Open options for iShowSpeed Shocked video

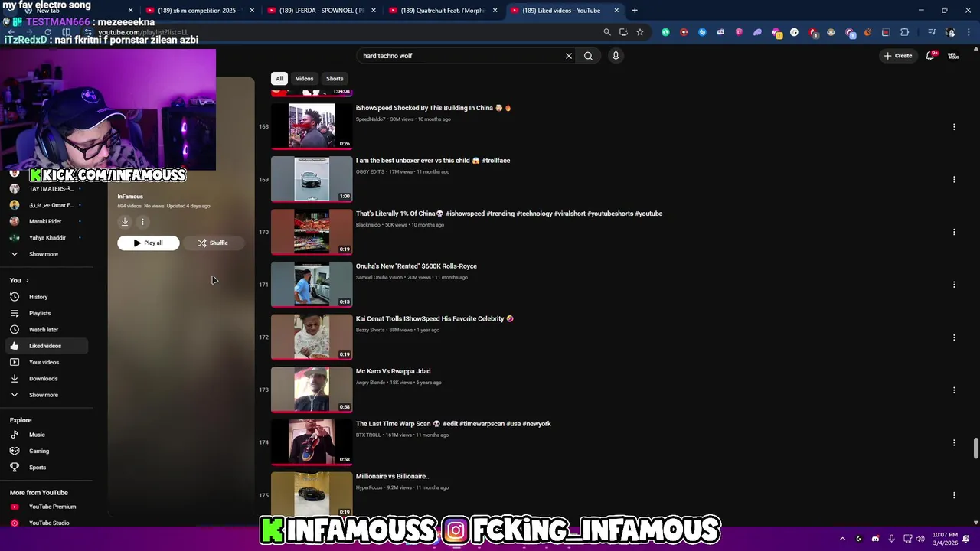tap(954, 127)
